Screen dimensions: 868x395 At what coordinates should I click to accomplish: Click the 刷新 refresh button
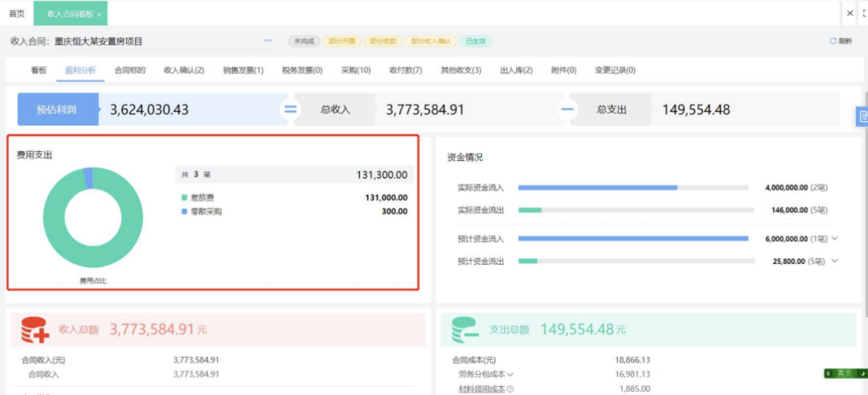tap(841, 41)
